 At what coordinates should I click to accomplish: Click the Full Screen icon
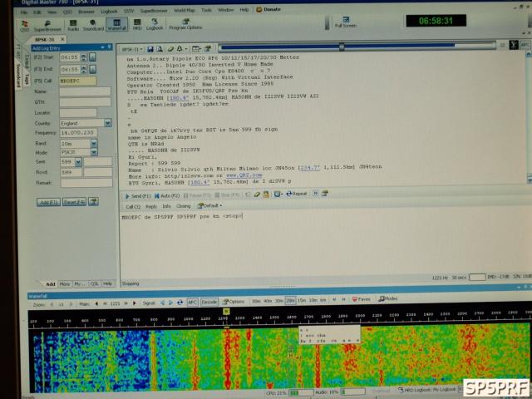346,22
